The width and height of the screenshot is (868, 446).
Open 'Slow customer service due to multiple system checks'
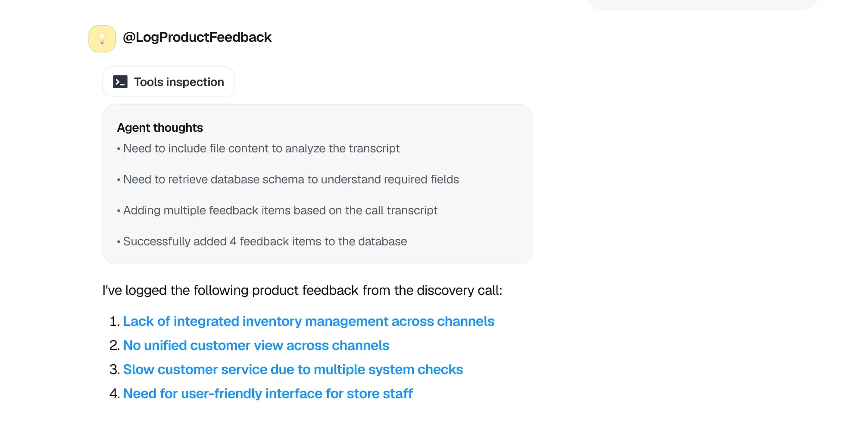(x=293, y=369)
